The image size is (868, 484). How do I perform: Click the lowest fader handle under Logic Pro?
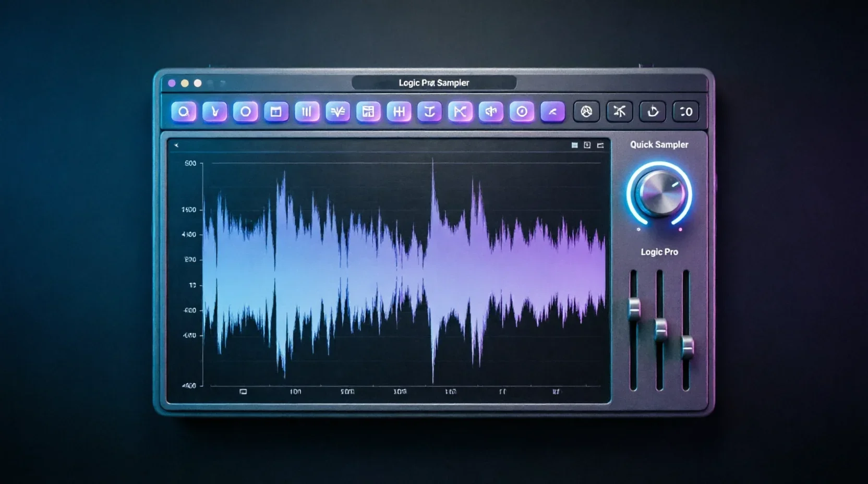(x=688, y=347)
